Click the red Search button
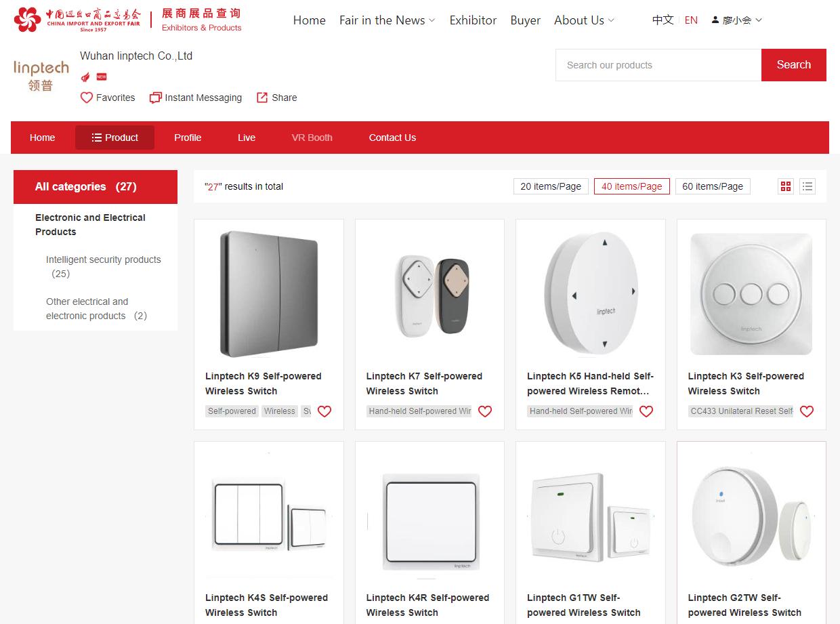Viewport: 840px width, 624px height. click(794, 65)
